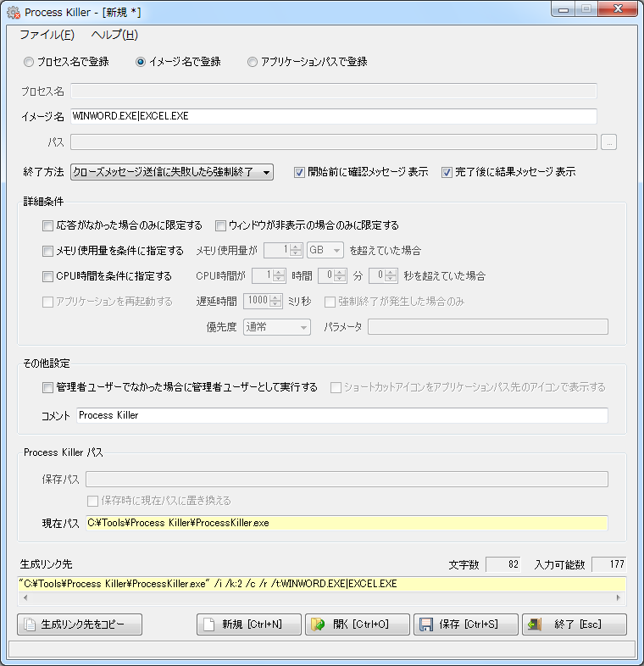
Task: Click the generated link horizontal scrollbar
Action: point(321,597)
